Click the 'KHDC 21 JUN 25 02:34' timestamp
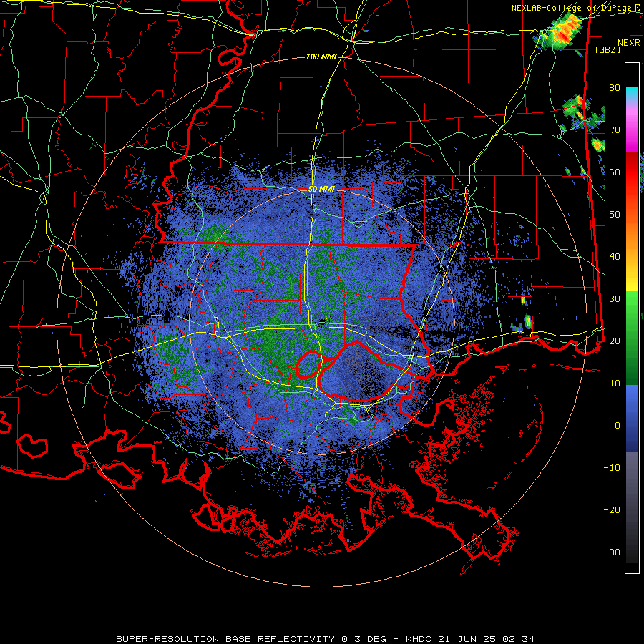Image resolution: width=644 pixels, height=644 pixels. pos(470,639)
